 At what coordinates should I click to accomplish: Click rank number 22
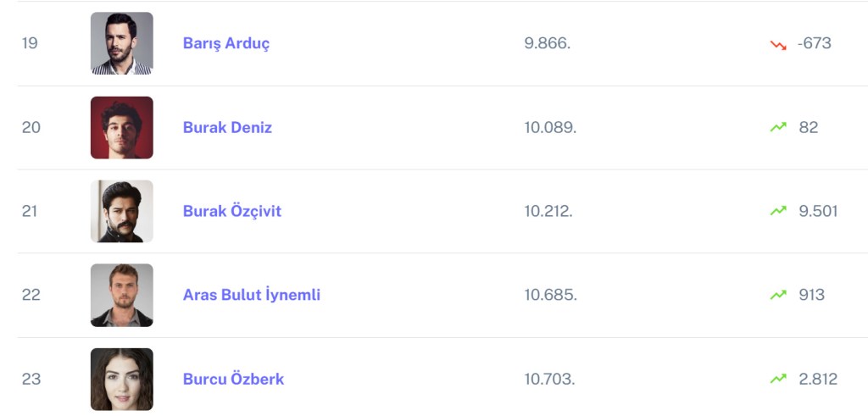tap(31, 295)
